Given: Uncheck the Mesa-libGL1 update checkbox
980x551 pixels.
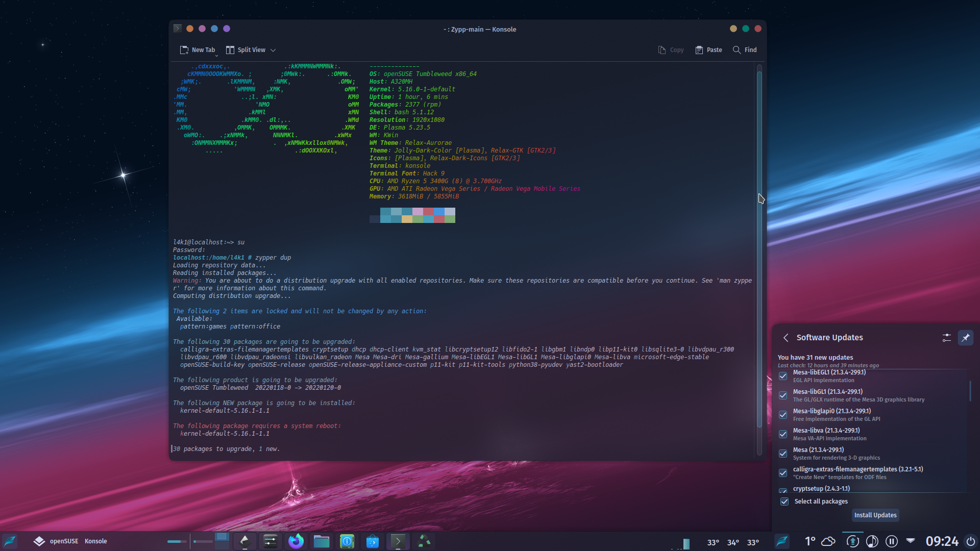Looking at the screenshot, I should (783, 395).
